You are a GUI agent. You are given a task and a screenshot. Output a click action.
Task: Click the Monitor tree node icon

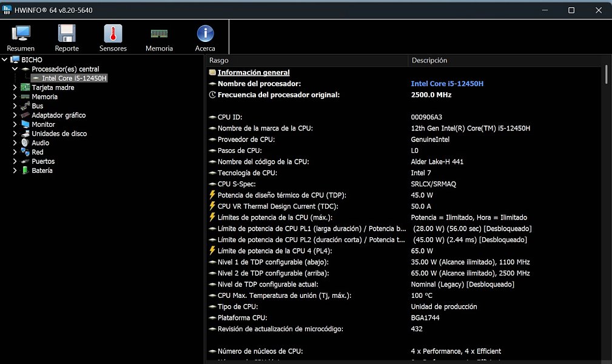click(25, 124)
